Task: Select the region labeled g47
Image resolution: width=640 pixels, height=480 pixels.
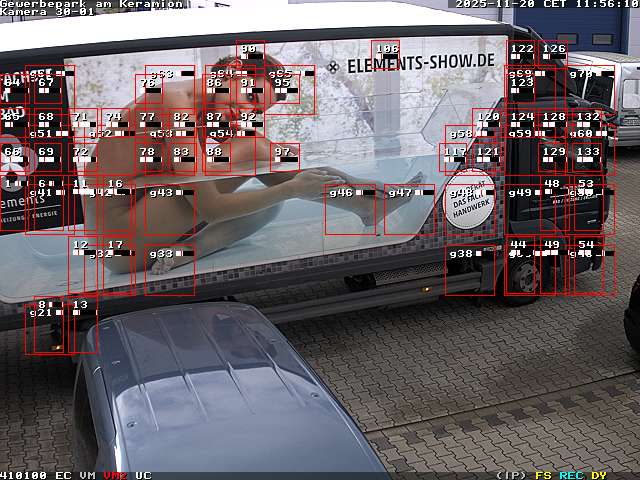Action: pyautogui.click(x=409, y=209)
